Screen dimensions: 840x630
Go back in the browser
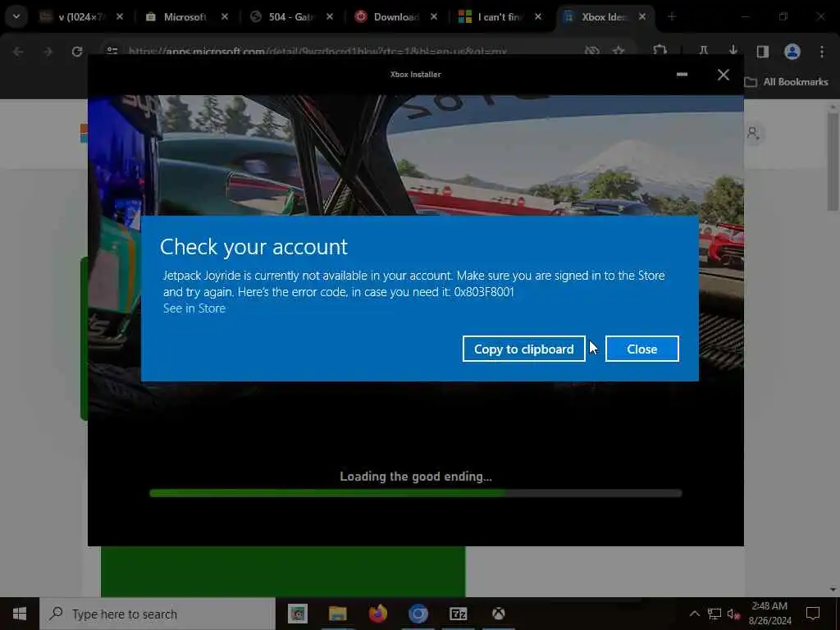pos(18,52)
